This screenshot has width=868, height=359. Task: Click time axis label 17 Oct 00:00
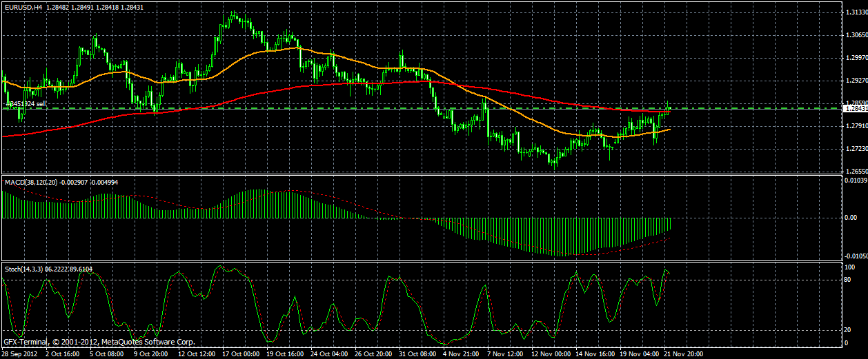coord(242,353)
